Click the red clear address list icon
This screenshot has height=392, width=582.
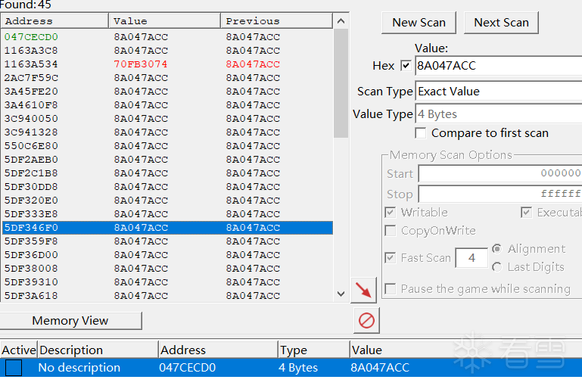tap(366, 320)
